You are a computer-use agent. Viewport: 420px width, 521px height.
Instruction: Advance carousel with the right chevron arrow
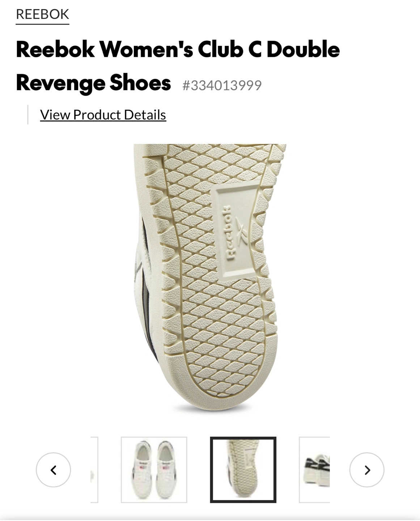tap(367, 470)
